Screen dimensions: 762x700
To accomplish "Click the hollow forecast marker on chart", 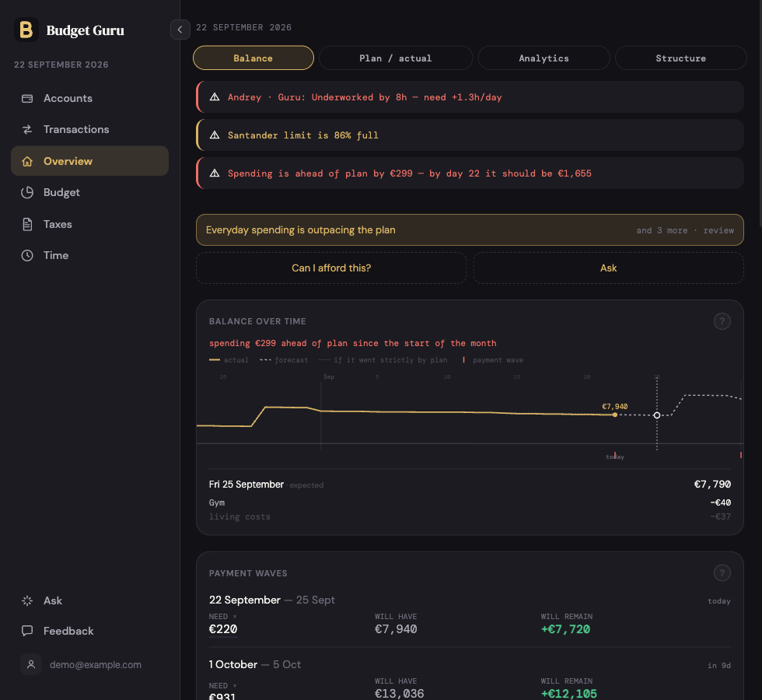I will [x=657, y=415].
